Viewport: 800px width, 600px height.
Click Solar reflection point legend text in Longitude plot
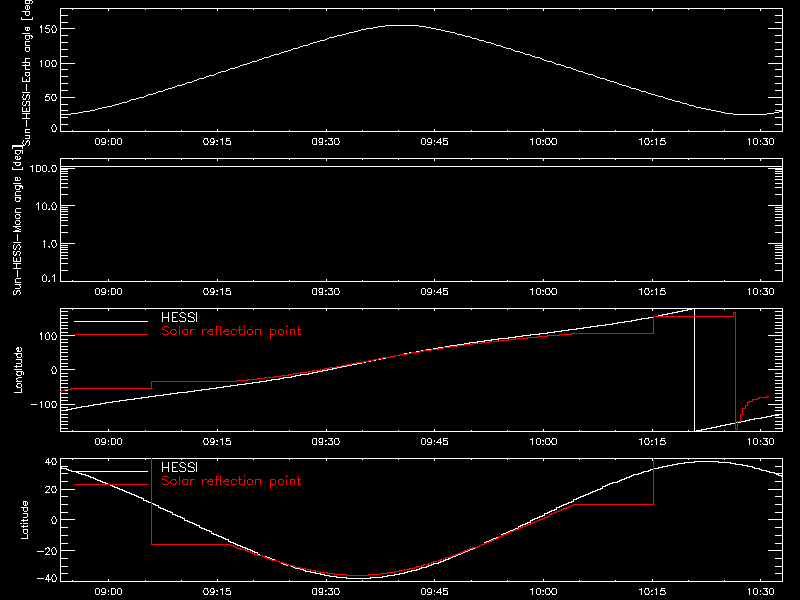click(231, 331)
